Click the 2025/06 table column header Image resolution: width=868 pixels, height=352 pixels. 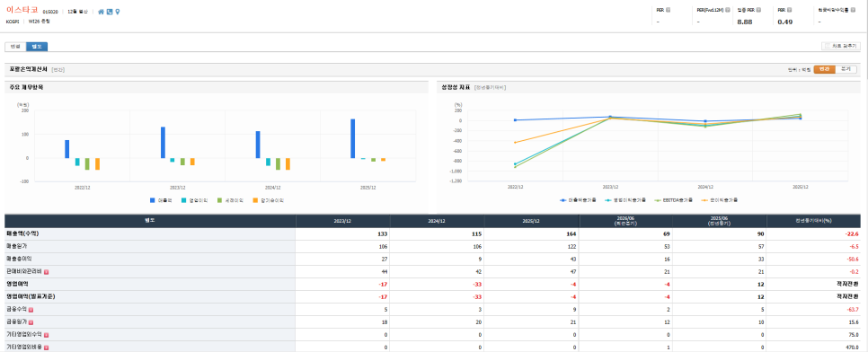(720, 221)
